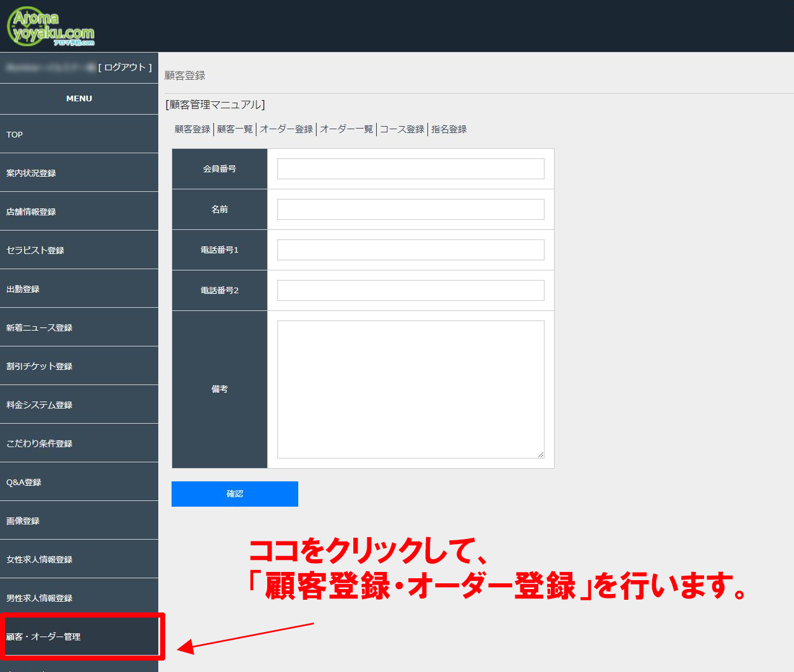Focus the 名前 text field
The image size is (794, 672).
tap(410, 210)
